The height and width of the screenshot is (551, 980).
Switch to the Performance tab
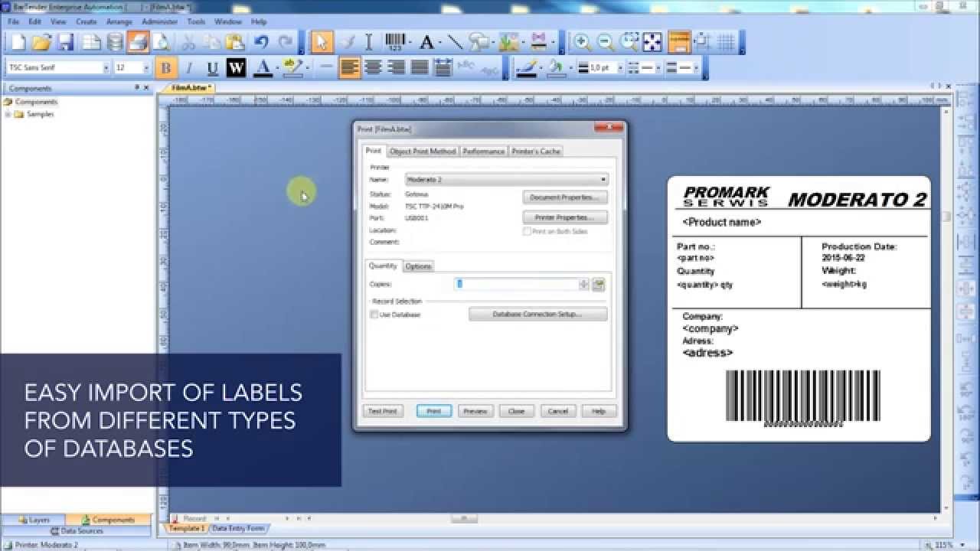[x=484, y=152]
